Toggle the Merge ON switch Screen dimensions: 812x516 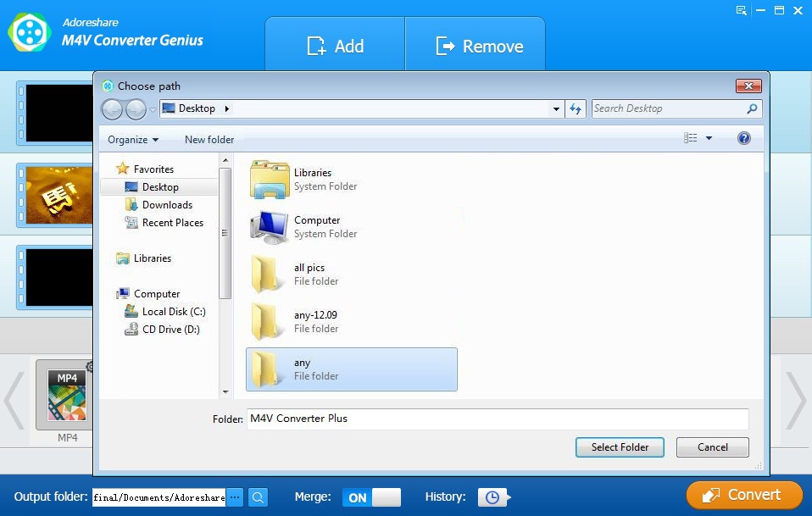(x=371, y=497)
